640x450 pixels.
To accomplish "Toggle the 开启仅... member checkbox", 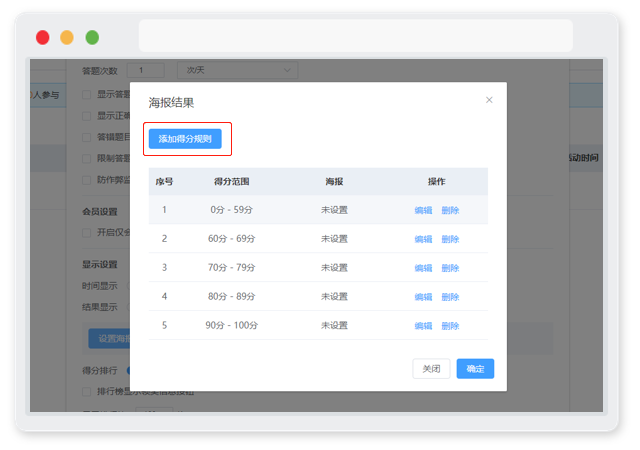I will click(87, 233).
